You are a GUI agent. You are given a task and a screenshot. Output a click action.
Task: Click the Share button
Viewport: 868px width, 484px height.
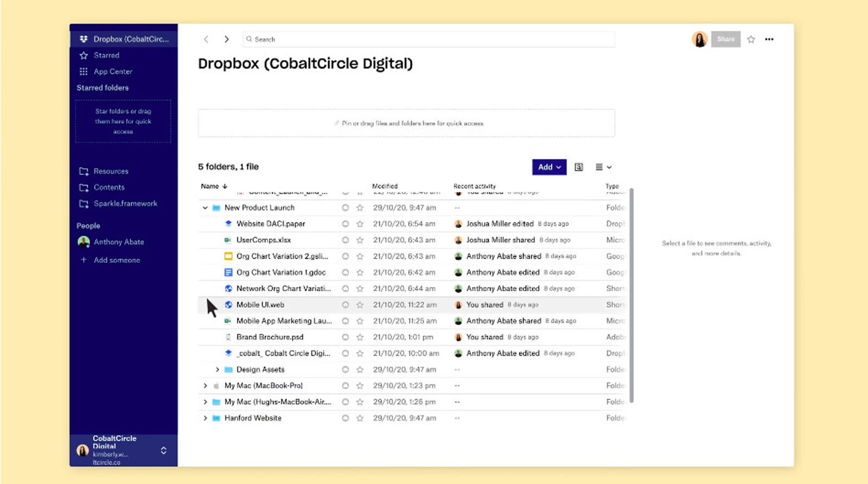click(x=725, y=39)
